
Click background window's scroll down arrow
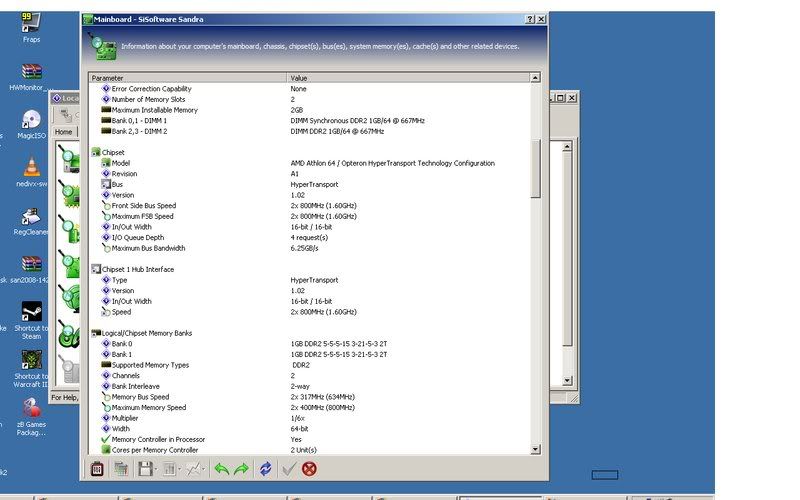click(x=567, y=381)
